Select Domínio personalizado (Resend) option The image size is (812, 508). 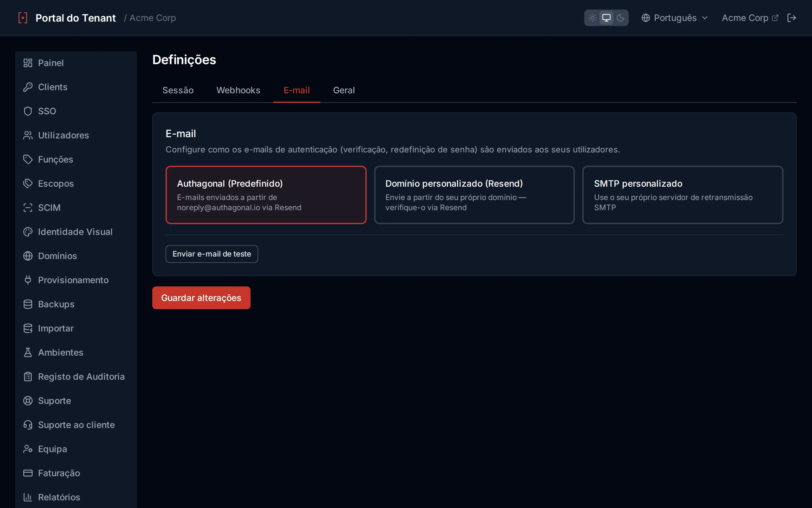[x=474, y=195]
